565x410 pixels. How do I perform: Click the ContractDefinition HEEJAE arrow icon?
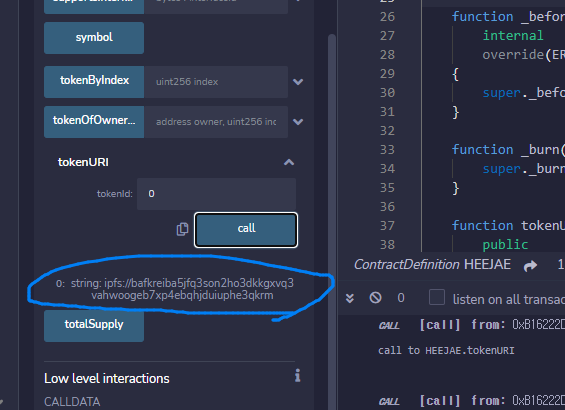530,266
